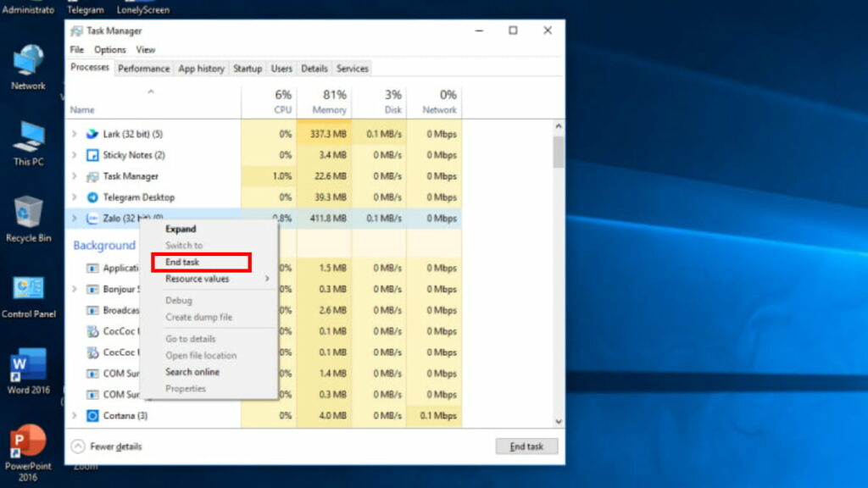Click Search online in the context menu
This screenshot has width=868, height=488.
[192, 372]
